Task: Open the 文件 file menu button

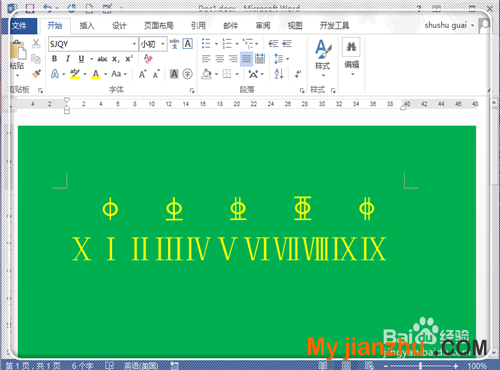Action: [21, 26]
